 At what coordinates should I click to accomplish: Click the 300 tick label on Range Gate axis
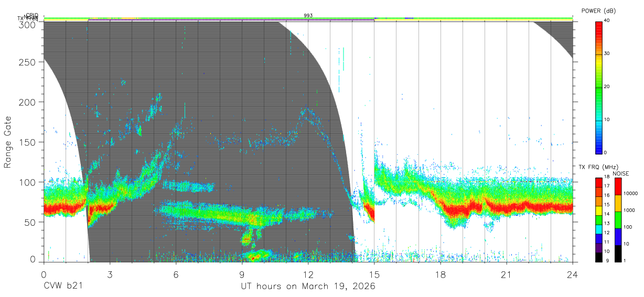[x=28, y=25]
